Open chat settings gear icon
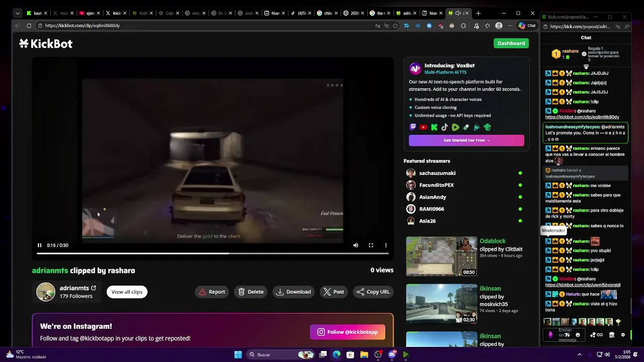 click(623, 335)
